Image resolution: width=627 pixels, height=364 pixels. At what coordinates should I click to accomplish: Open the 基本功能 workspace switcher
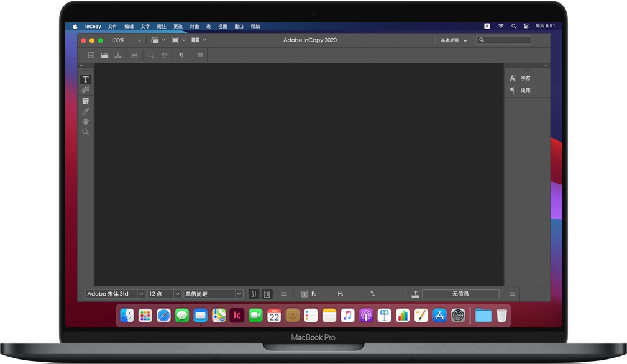(x=451, y=40)
